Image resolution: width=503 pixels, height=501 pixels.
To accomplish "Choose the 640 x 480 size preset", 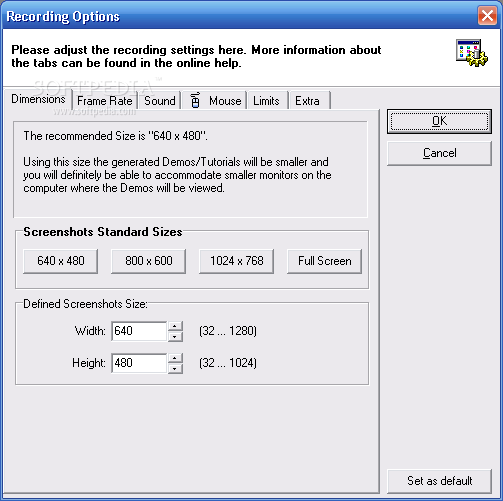I will 61,261.
